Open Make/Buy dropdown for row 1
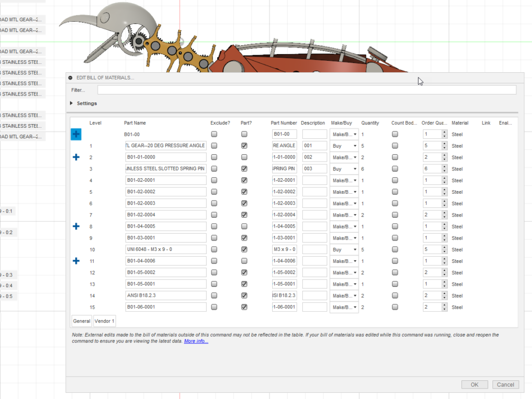532x399 pixels. pyautogui.click(x=344, y=146)
